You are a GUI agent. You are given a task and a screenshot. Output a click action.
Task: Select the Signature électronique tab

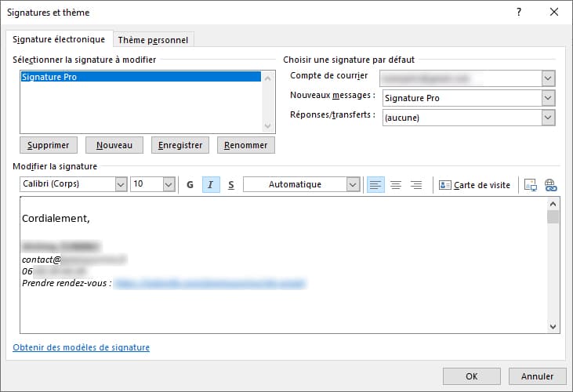(59, 40)
